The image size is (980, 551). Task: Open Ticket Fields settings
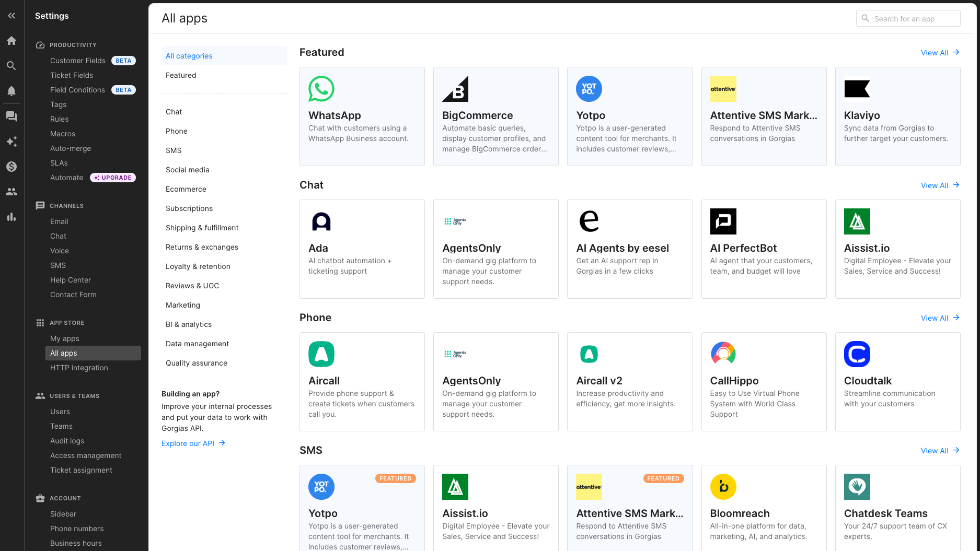[72, 75]
